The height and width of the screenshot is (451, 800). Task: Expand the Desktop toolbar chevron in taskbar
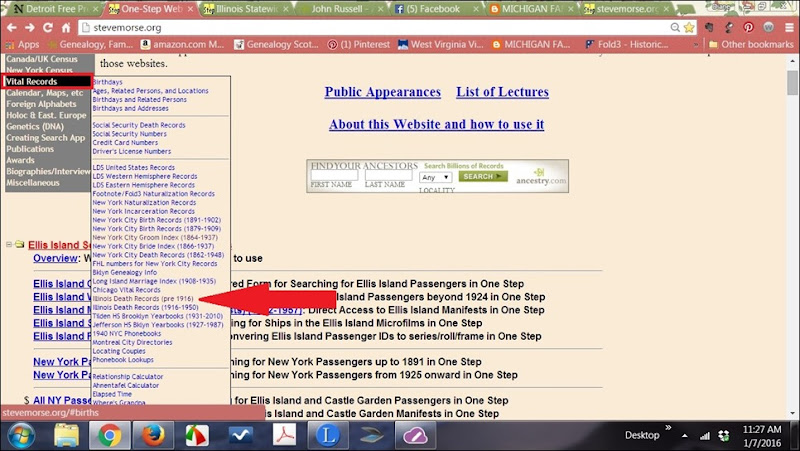pyautogui.click(x=668, y=428)
